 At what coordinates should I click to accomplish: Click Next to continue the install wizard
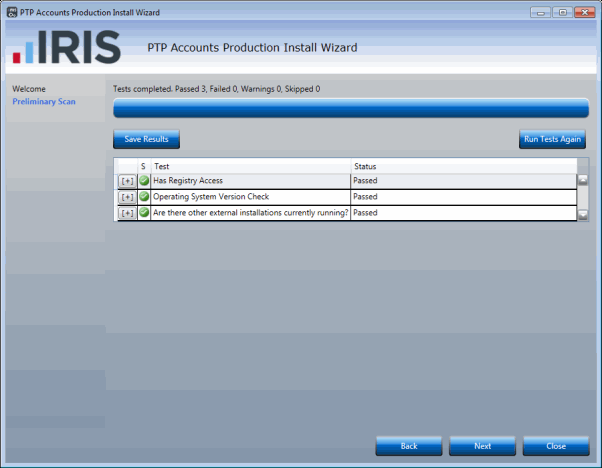[x=482, y=446]
